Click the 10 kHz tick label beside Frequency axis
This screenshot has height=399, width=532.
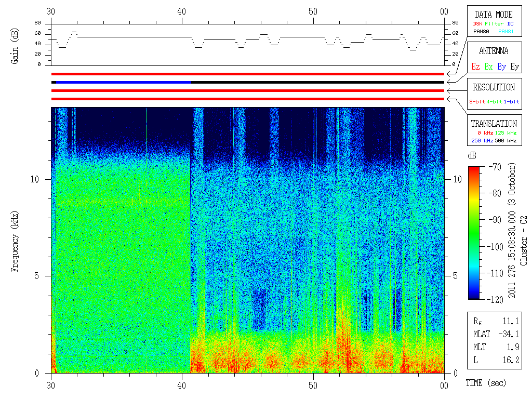(35, 179)
